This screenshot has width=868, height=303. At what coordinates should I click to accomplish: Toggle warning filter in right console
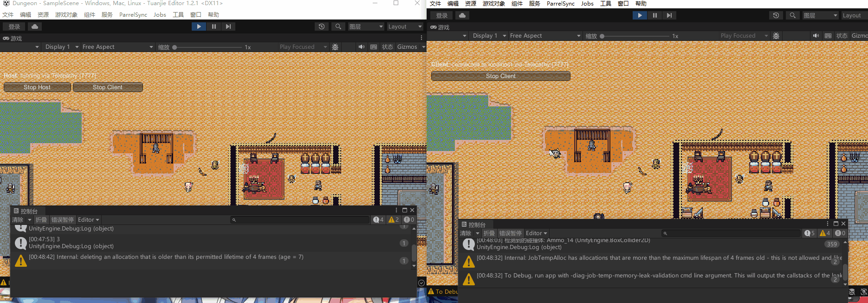click(825, 233)
